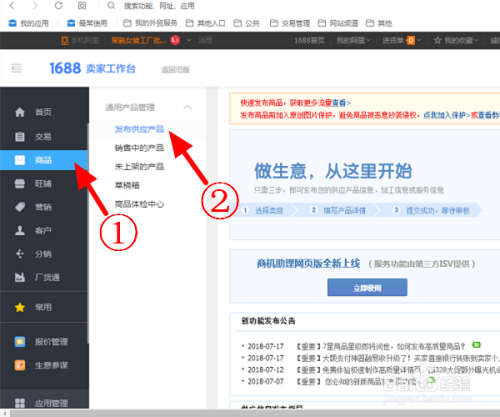Open the 最常使用 bookmark
This screenshot has width=500, height=417.
point(87,23)
